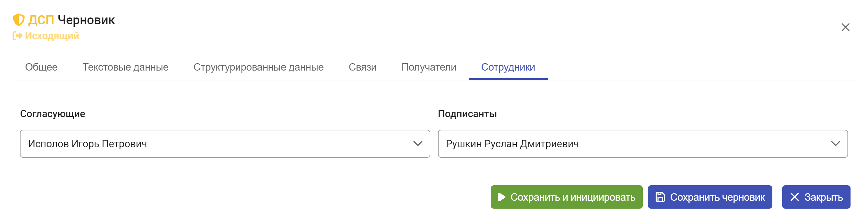Open the Исполов Игорь Петрович combo box
Image resolution: width=868 pixels, height=216 pixels.
tap(216, 144)
